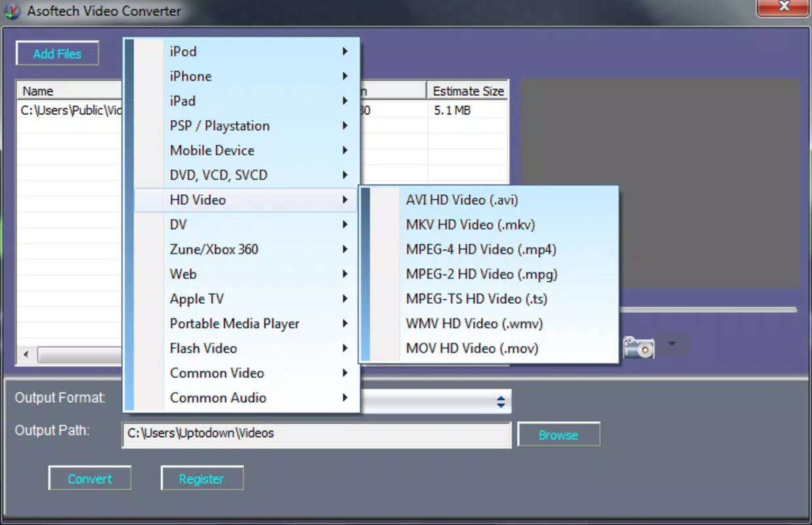Open the PSP / Playstation submenu
Viewport: 812px width, 525px height.
coord(246,126)
